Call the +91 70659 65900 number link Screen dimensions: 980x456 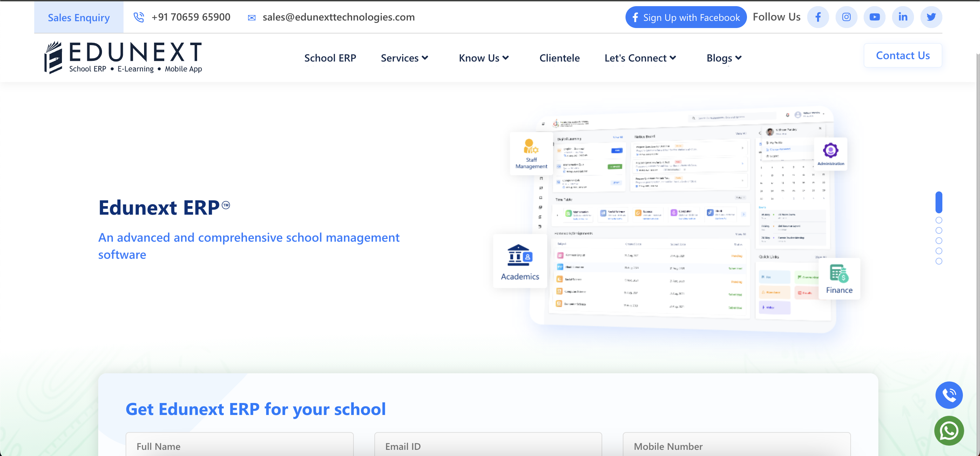[191, 17]
